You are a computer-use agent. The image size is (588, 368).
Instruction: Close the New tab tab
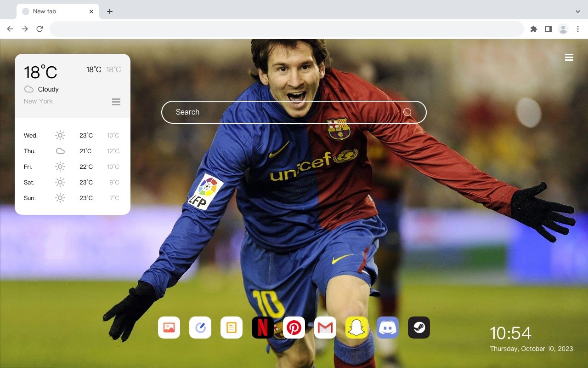click(91, 11)
